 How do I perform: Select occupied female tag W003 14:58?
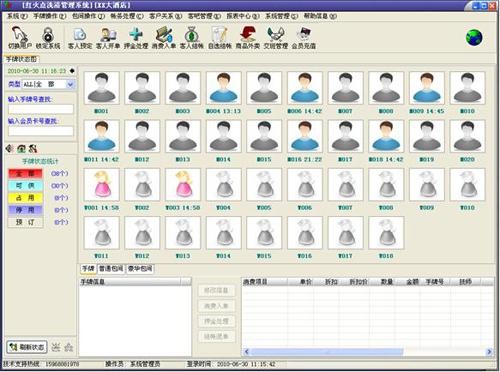coord(183,184)
